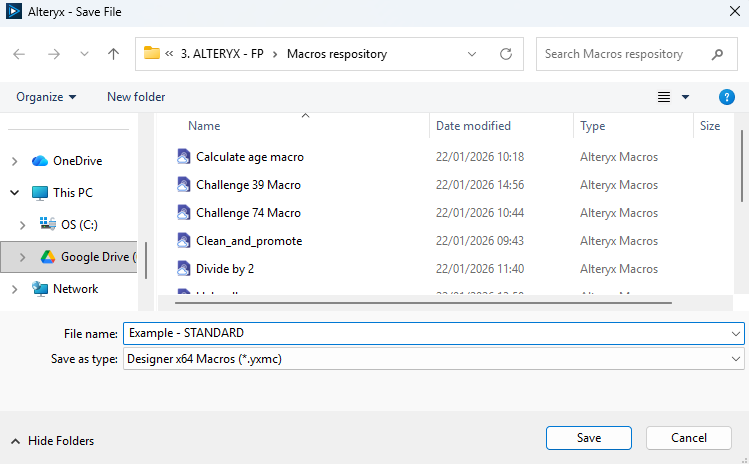Click date '22/01/2026 09:43' cell
This screenshot has width=749, height=464.
click(x=480, y=241)
